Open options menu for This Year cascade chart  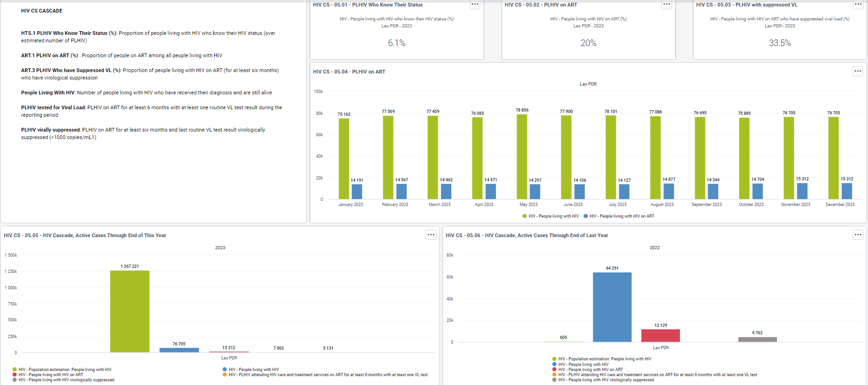(x=431, y=235)
